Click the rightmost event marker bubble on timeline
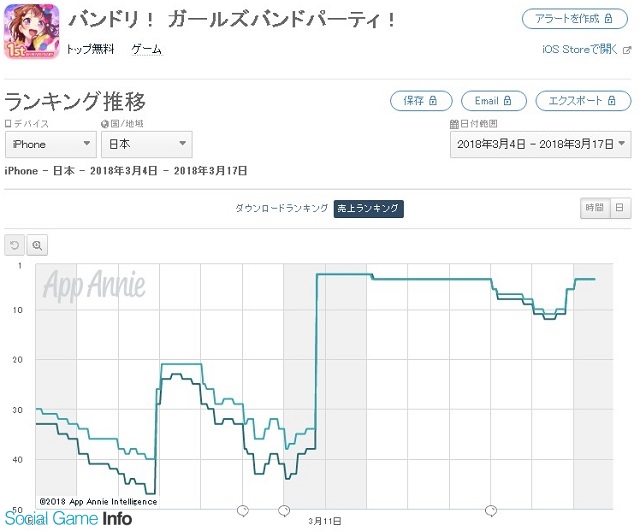This screenshot has width=640, height=531. pos(491,511)
